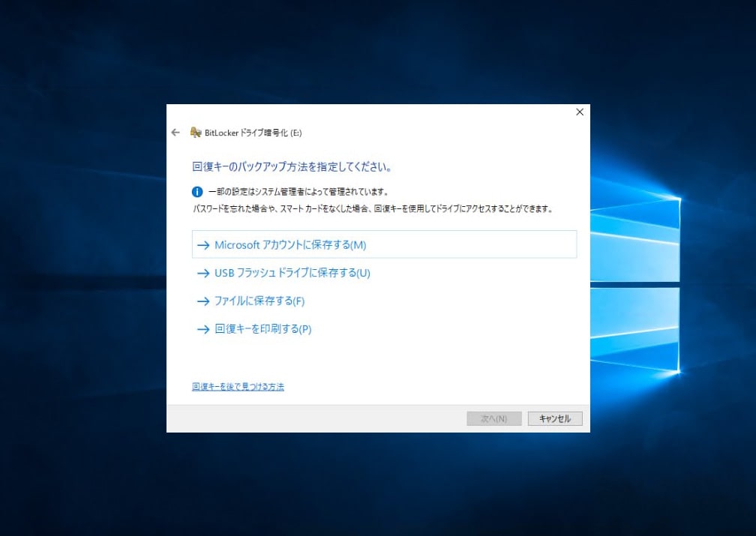Click the arrow icon beside the USB フラッシュ ドライブ option
The height and width of the screenshot is (536, 756).
(x=202, y=274)
